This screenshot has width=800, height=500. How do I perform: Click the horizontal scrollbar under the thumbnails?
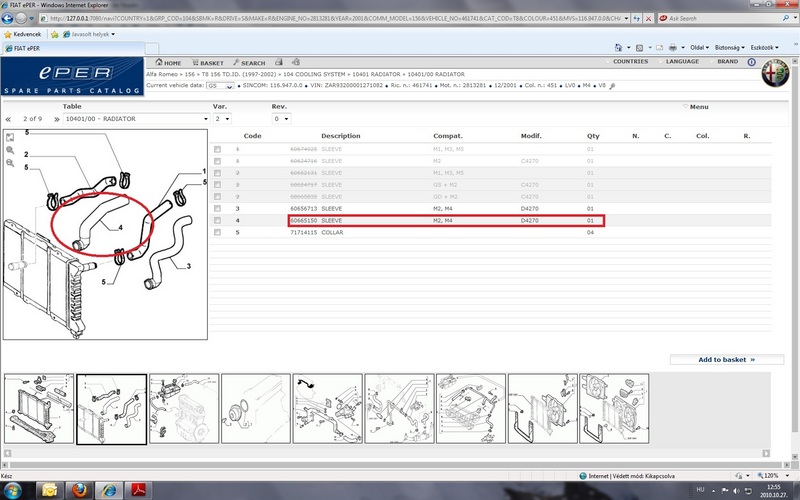tap(387, 453)
